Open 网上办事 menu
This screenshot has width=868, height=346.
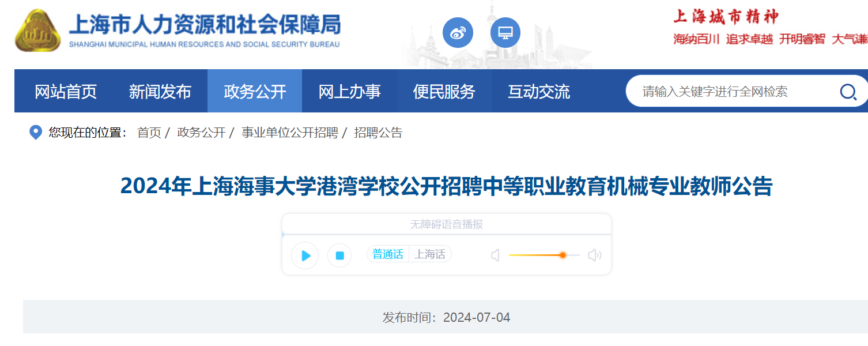pos(349,92)
